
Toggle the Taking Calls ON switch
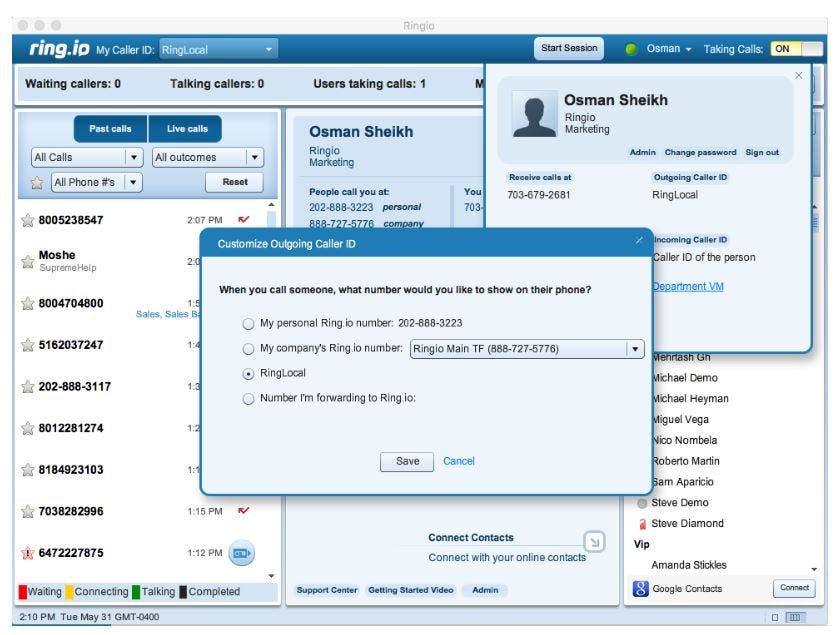(x=797, y=49)
